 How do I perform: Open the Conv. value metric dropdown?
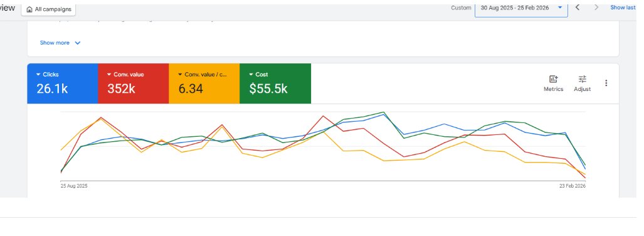click(125, 75)
